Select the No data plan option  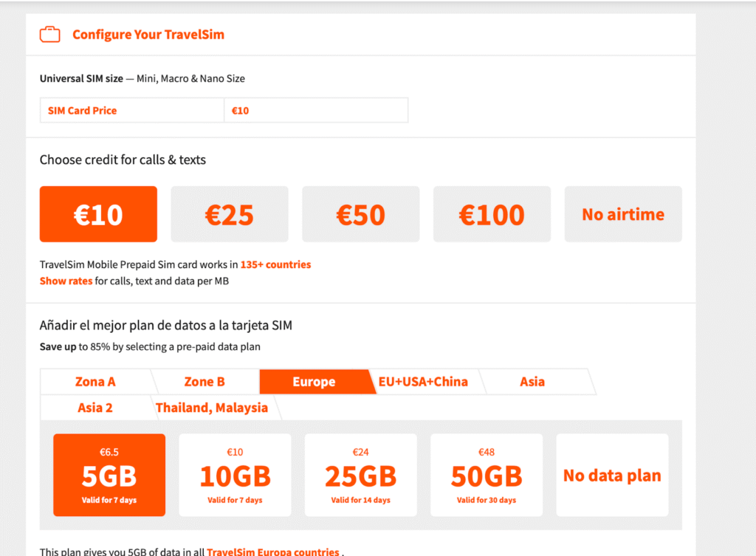click(612, 475)
